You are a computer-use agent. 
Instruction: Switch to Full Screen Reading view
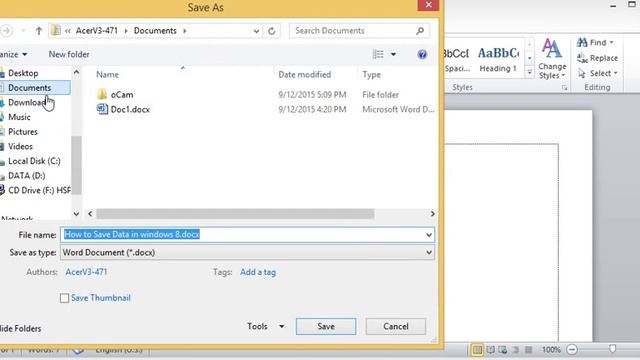490,350
